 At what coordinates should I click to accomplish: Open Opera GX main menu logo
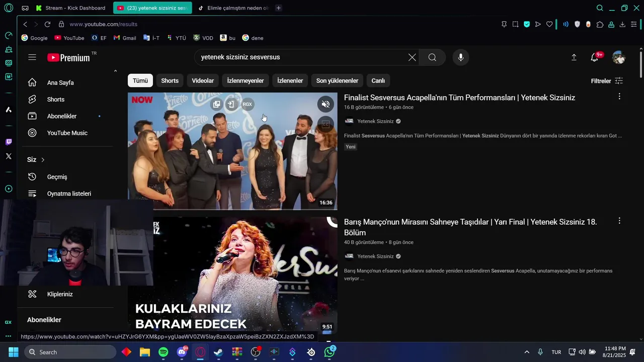point(9,8)
